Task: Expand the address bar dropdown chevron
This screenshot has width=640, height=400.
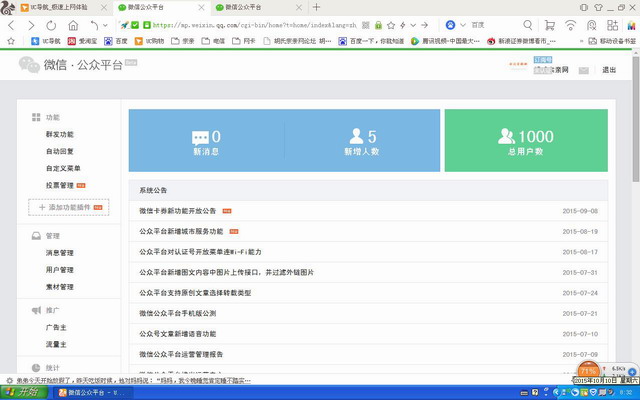Action: (x=413, y=25)
